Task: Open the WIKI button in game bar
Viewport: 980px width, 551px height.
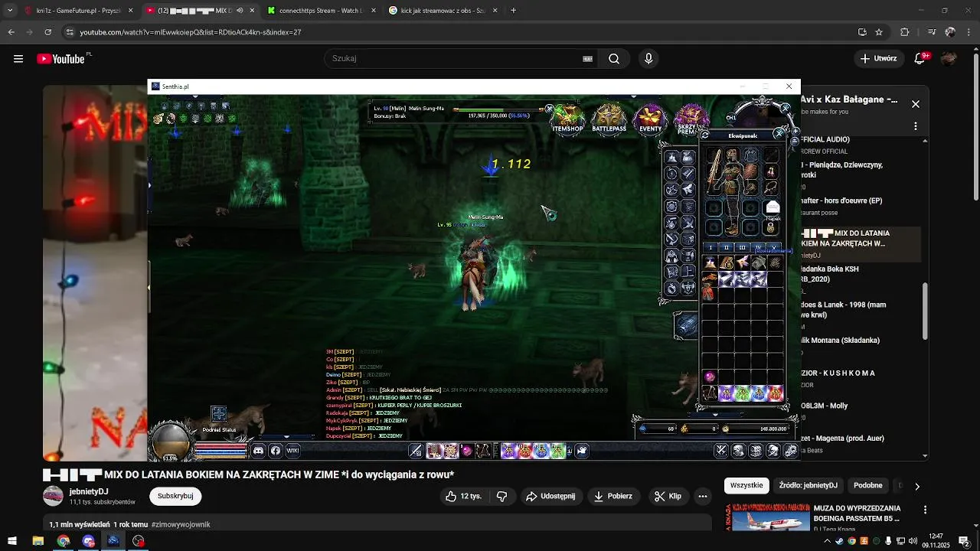Action: [292, 451]
